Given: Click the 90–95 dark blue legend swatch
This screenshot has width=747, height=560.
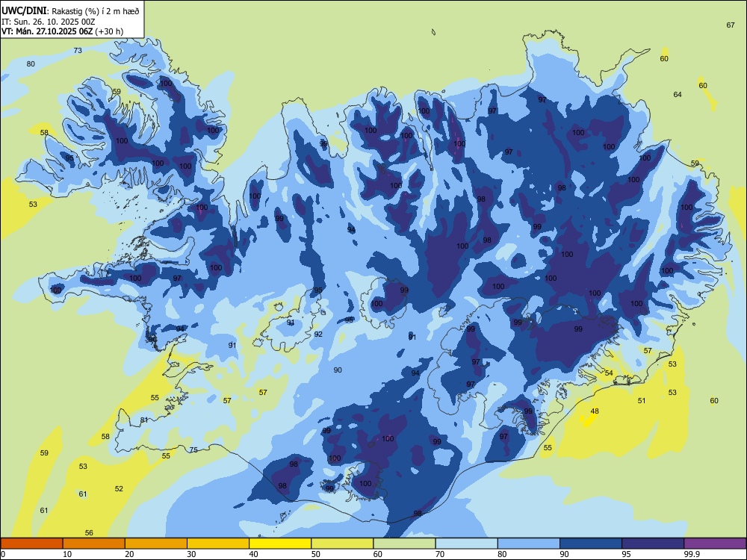Looking at the screenshot, I should 591,544.
